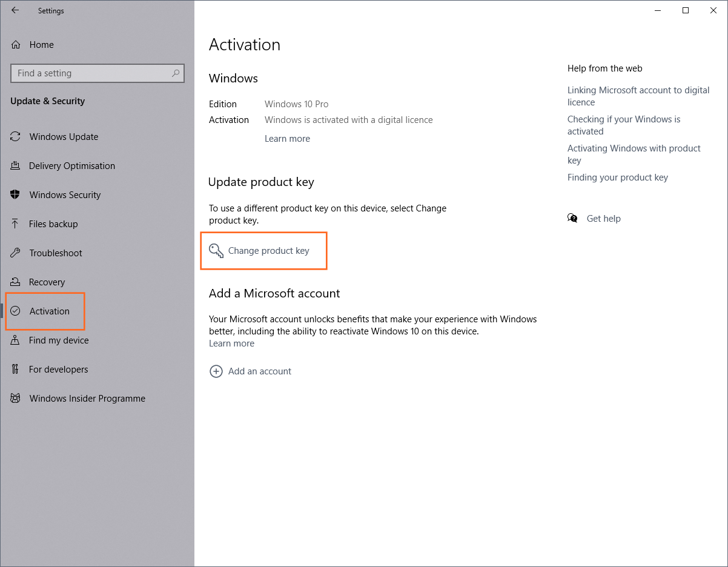Click the back arrow icon
Screen dimensions: 728x567
pos(15,10)
